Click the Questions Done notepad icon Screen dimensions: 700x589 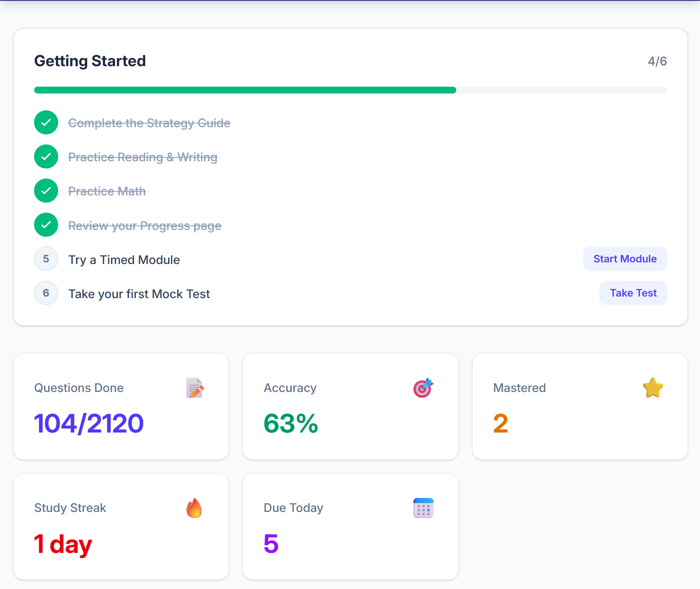(195, 388)
